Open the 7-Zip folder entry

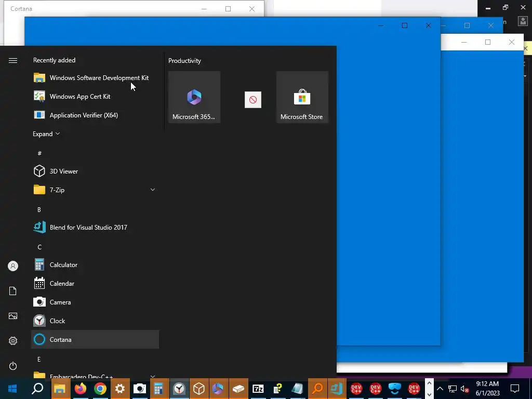point(95,190)
